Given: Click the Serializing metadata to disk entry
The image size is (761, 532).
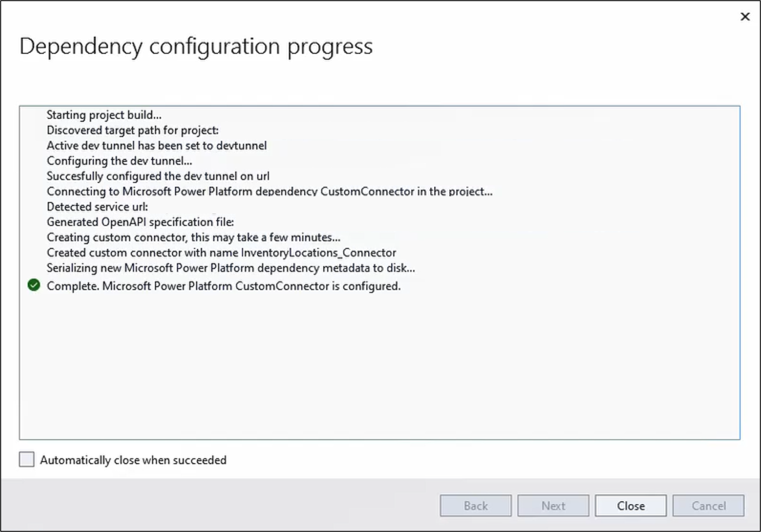Looking at the screenshot, I should click(x=231, y=268).
